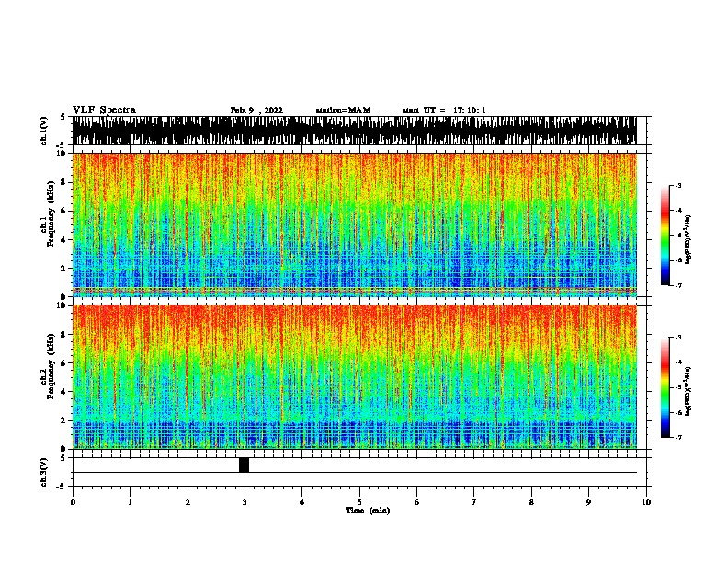The image size is (728, 563).
Task: Click the "-5" tick label of the ch.3(V) panel
Action: 63,487
